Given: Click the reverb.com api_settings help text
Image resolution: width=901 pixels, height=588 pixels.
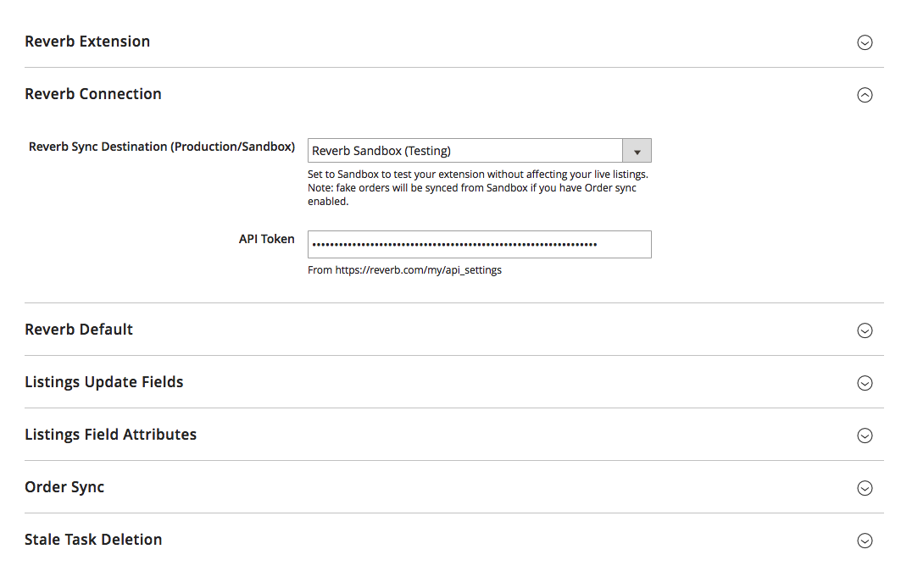Looking at the screenshot, I should tap(404, 270).
